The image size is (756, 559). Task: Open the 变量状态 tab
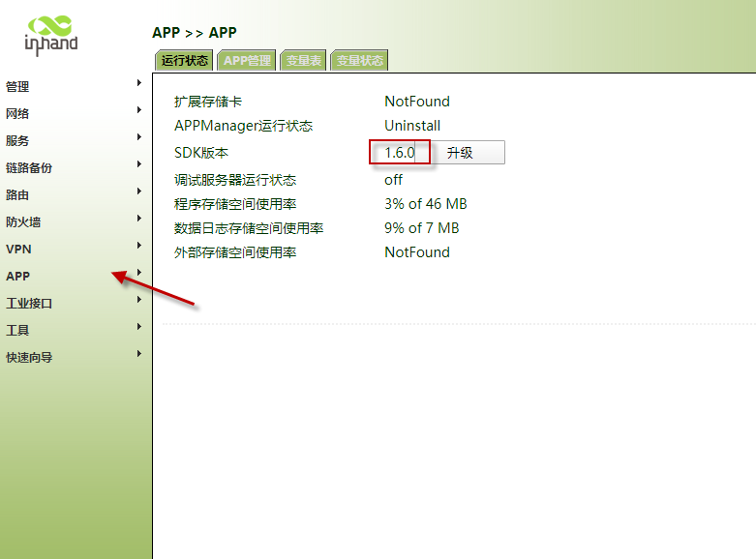[359, 61]
